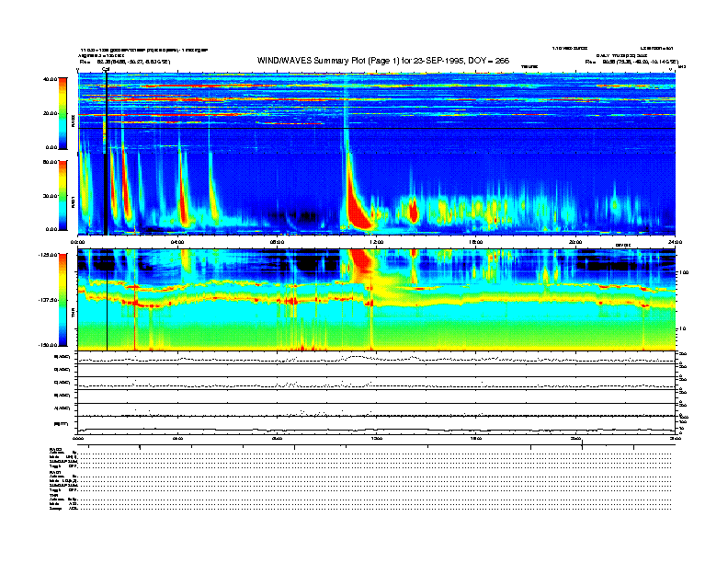Viewport: 728px width, 563px height.
Task: Click the 40.00 label on RAD2 scale
Action: [51, 79]
